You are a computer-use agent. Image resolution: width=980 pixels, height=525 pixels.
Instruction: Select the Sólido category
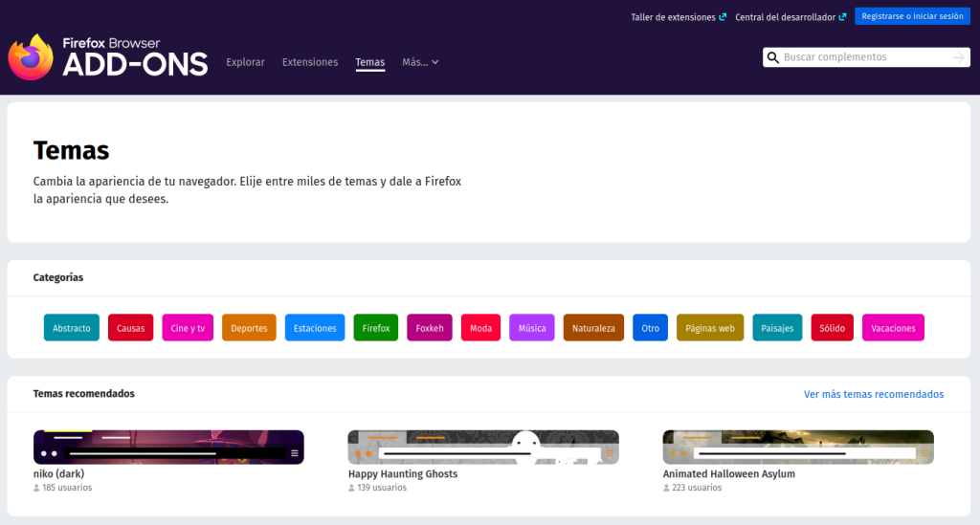(832, 328)
